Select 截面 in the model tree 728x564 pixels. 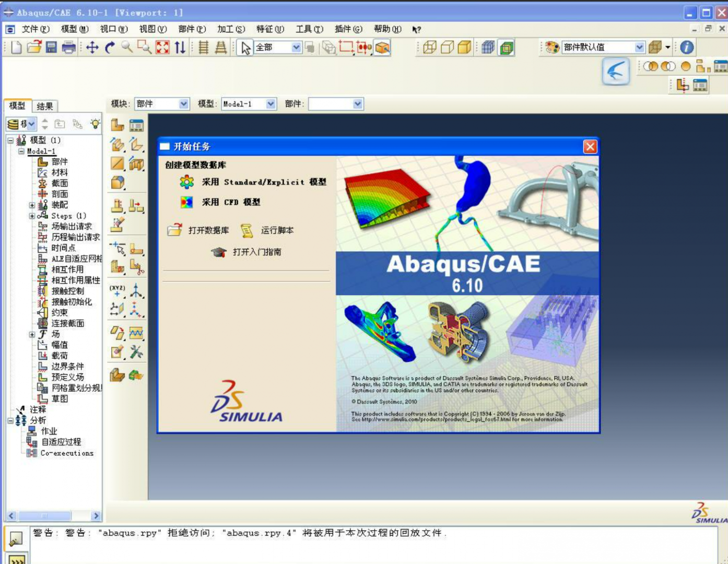[x=59, y=183]
